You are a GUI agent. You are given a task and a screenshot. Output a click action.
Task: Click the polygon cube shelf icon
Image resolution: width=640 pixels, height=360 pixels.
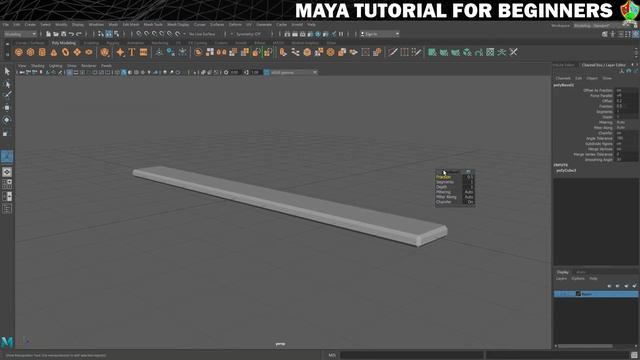point(31,52)
